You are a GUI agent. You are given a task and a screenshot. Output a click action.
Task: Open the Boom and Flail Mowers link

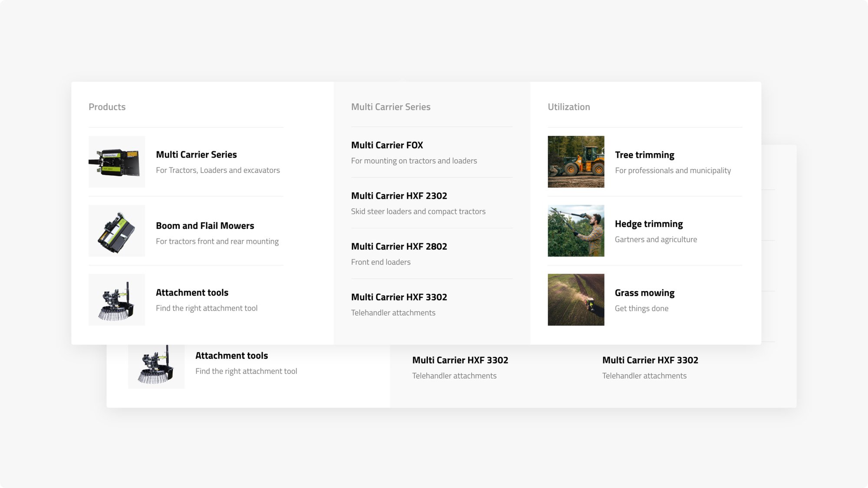click(205, 226)
